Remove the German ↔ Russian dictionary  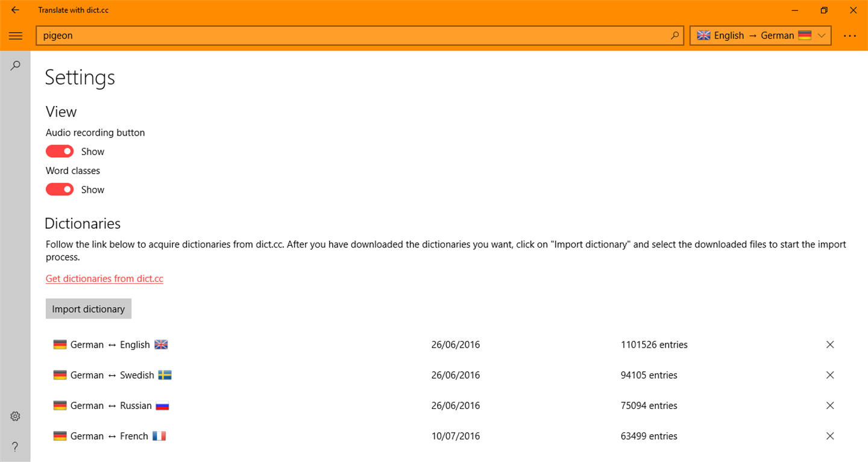[830, 405]
